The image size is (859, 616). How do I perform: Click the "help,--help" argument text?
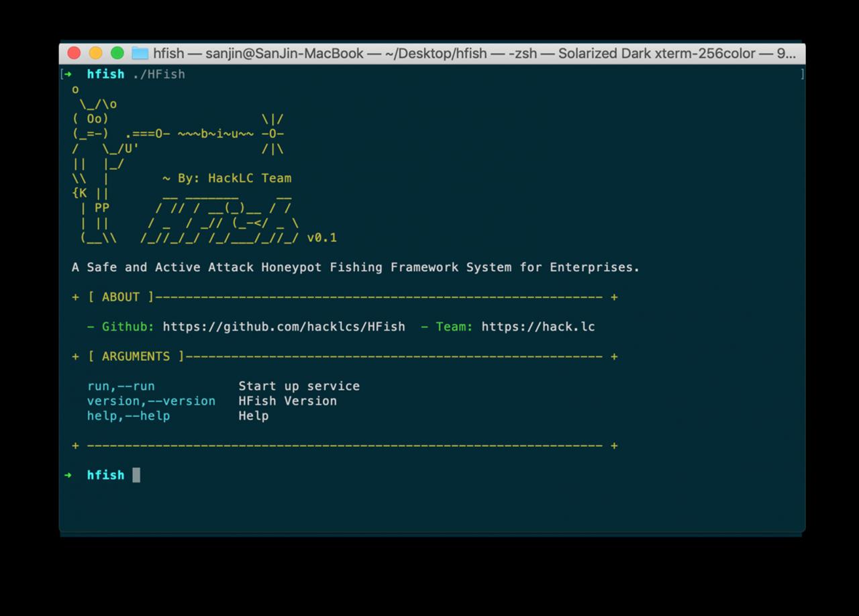(x=128, y=415)
